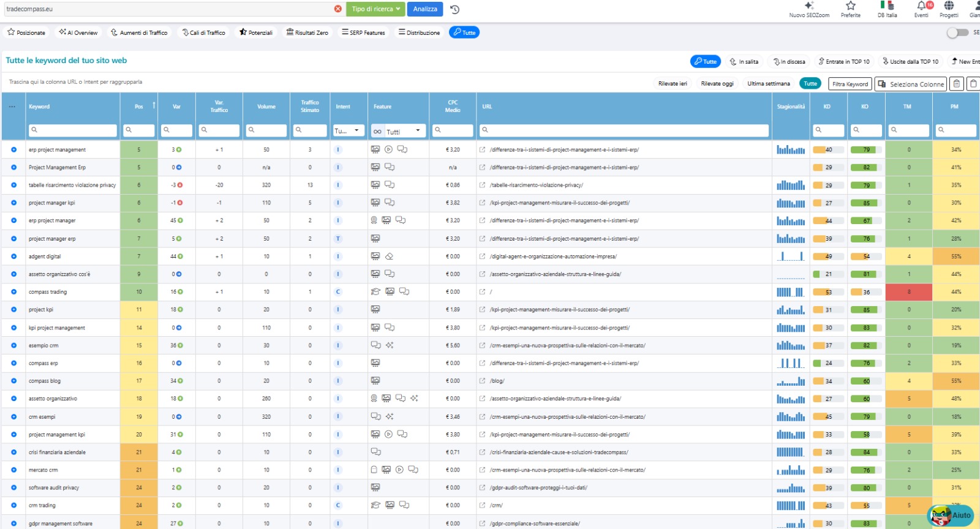The width and height of the screenshot is (980, 529).
Task: Filter by Entrate in TOP 10
Action: coord(844,61)
